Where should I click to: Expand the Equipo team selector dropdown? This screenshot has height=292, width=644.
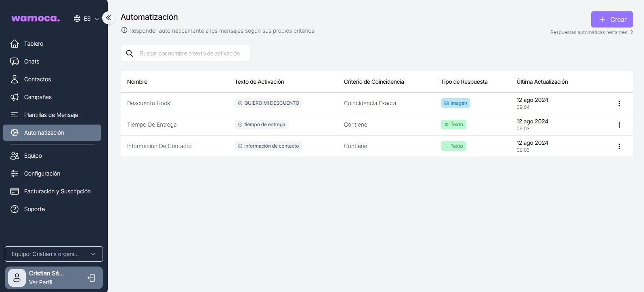[54, 254]
